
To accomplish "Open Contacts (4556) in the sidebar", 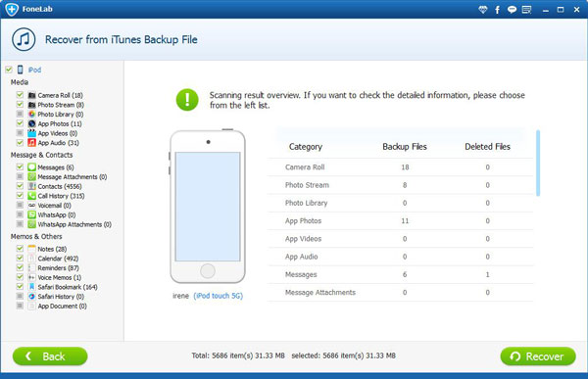I will 60,186.
